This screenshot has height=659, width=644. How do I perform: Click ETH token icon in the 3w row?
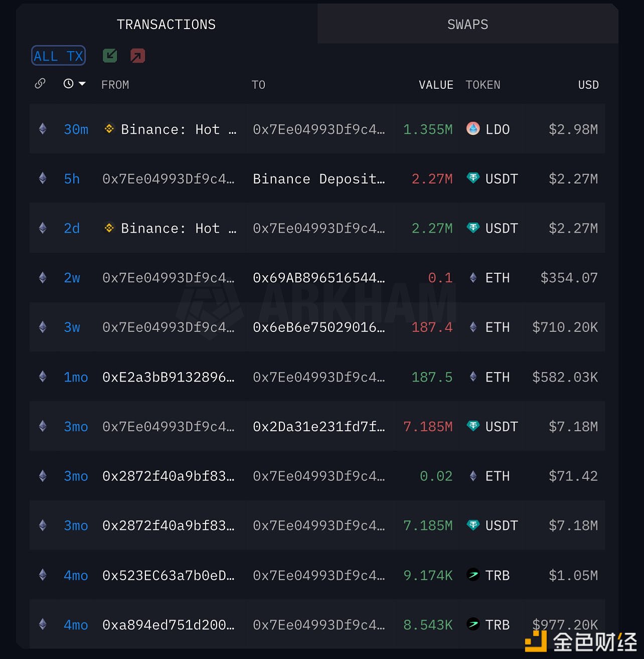tap(473, 327)
